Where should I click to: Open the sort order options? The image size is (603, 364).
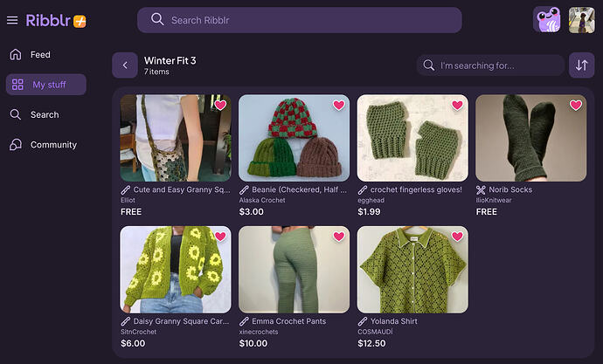[x=581, y=65]
